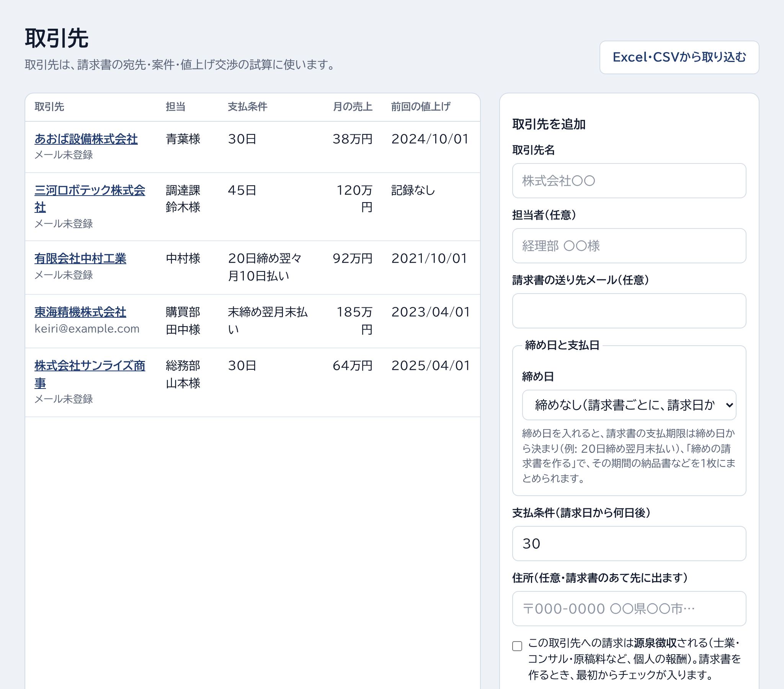Click the 総務部 山本様 contact cell

[183, 374]
